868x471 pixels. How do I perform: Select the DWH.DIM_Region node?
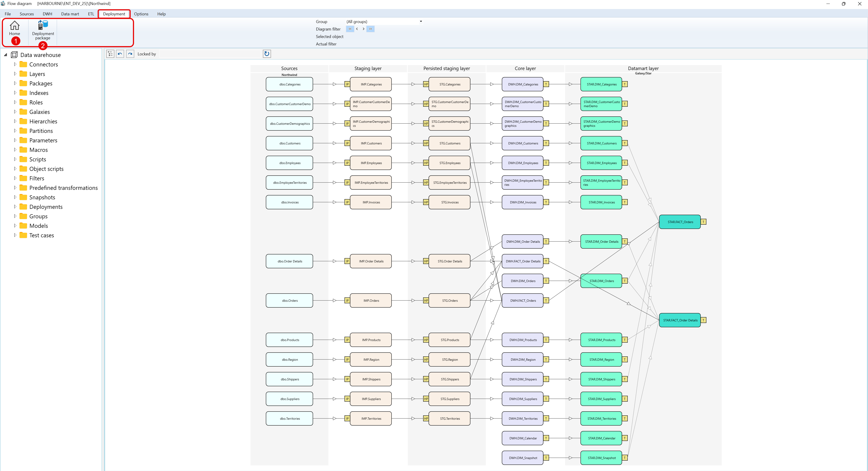[523, 360]
